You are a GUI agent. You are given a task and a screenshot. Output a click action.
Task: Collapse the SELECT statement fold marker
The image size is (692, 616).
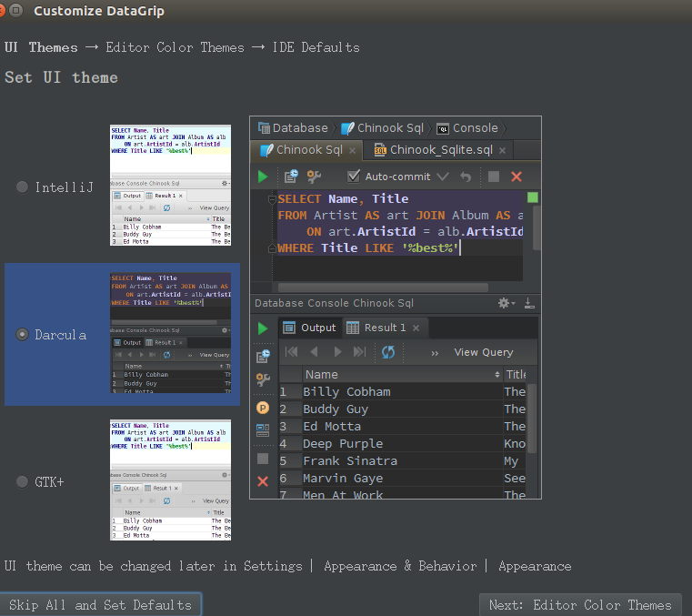tap(272, 199)
